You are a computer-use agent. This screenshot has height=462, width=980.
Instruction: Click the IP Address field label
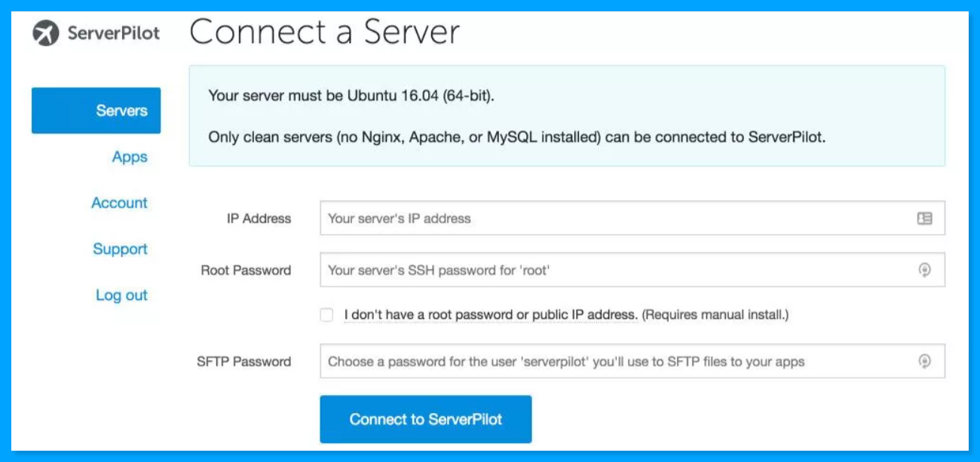(259, 219)
